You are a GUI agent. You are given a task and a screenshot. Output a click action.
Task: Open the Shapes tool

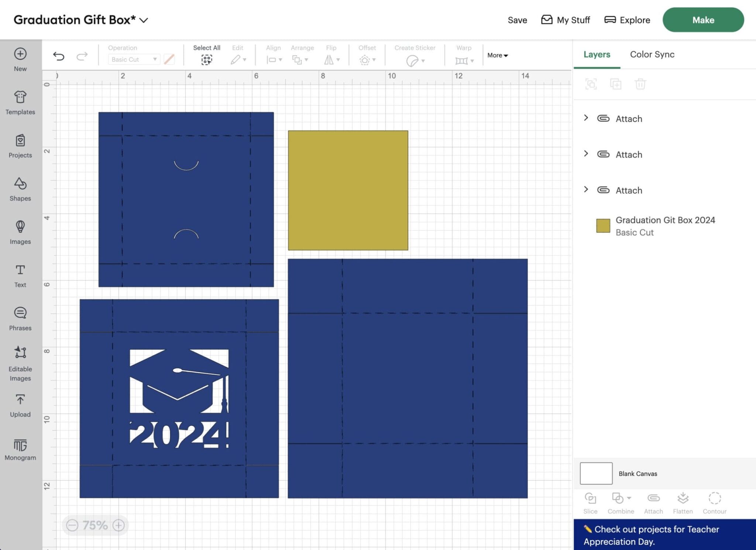tap(20, 189)
